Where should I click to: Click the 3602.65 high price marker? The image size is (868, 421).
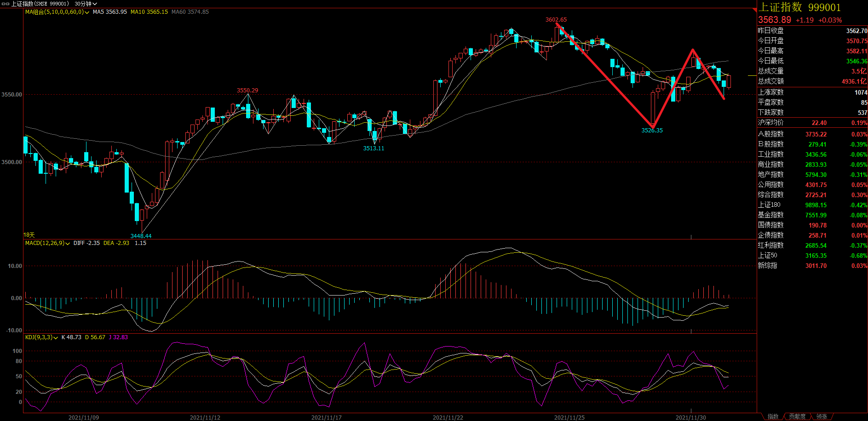tap(556, 20)
